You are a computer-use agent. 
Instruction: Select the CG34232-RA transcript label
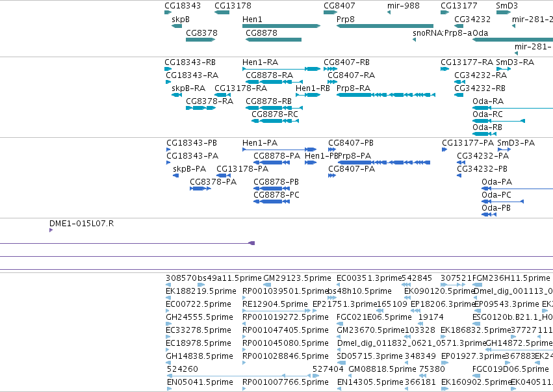coord(481,75)
